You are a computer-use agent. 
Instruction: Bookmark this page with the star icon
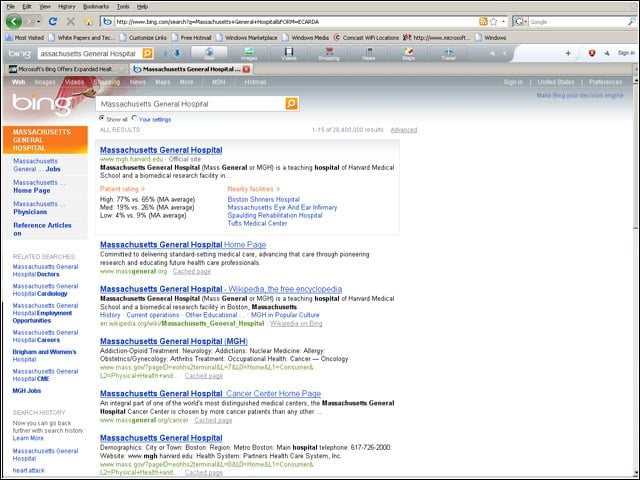pyautogui.click(x=493, y=21)
